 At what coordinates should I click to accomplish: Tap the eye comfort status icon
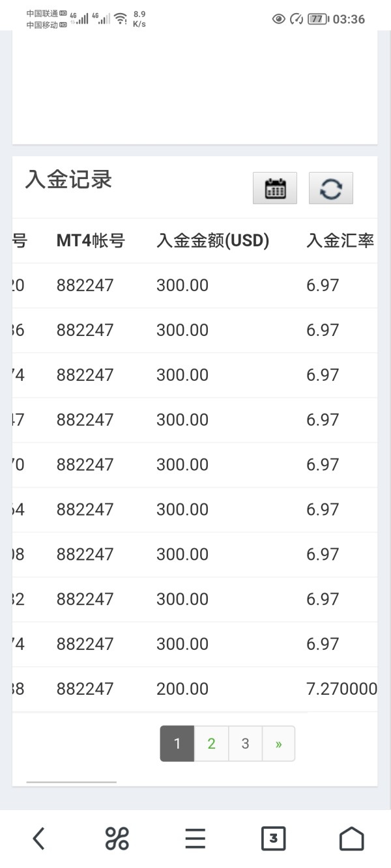[x=279, y=19]
